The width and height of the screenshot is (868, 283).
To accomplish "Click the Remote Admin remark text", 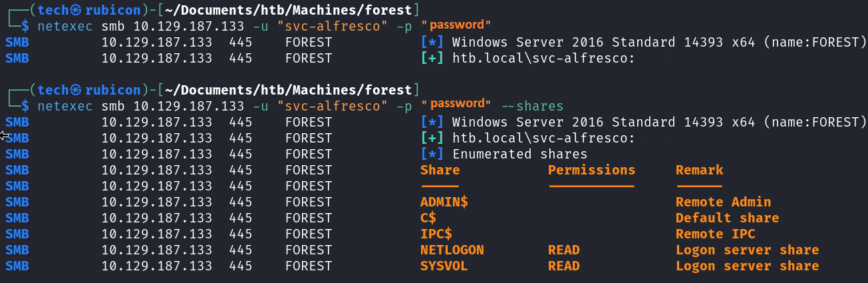I will [x=724, y=202].
